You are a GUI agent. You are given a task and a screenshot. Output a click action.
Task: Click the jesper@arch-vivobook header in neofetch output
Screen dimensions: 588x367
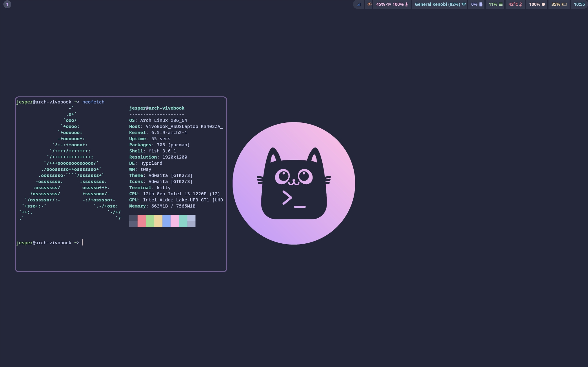[157, 108]
